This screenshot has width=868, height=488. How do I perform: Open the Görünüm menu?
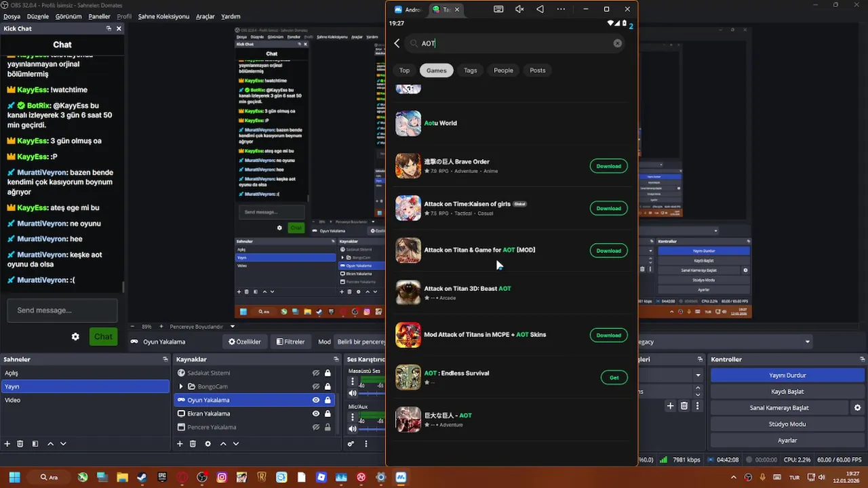[x=68, y=16]
